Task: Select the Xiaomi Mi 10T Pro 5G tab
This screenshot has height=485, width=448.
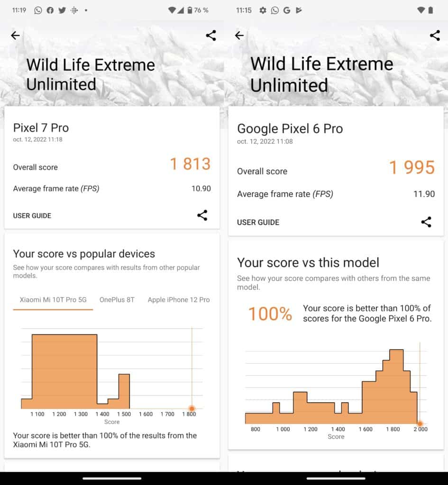Action: click(53, 300)
